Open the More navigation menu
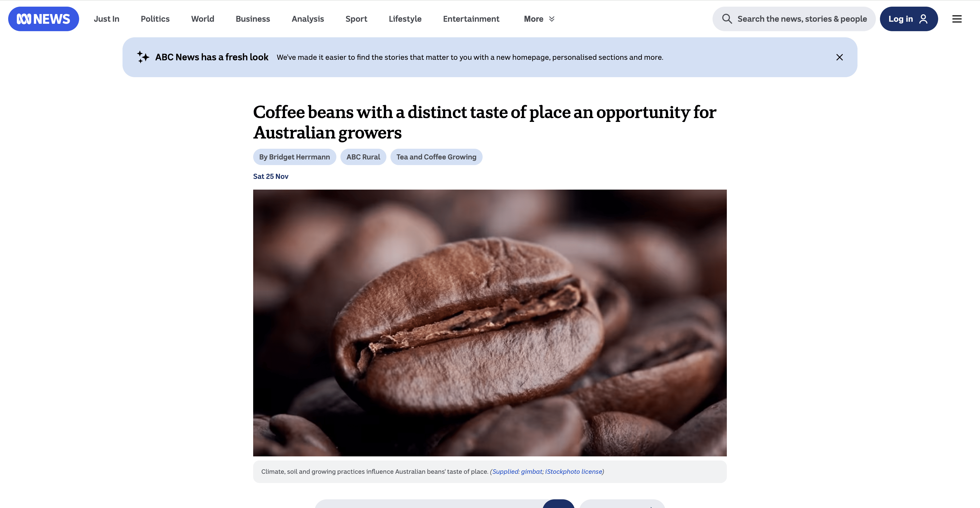This screenshot has height=508, width=980. click(x=539, y=19)
